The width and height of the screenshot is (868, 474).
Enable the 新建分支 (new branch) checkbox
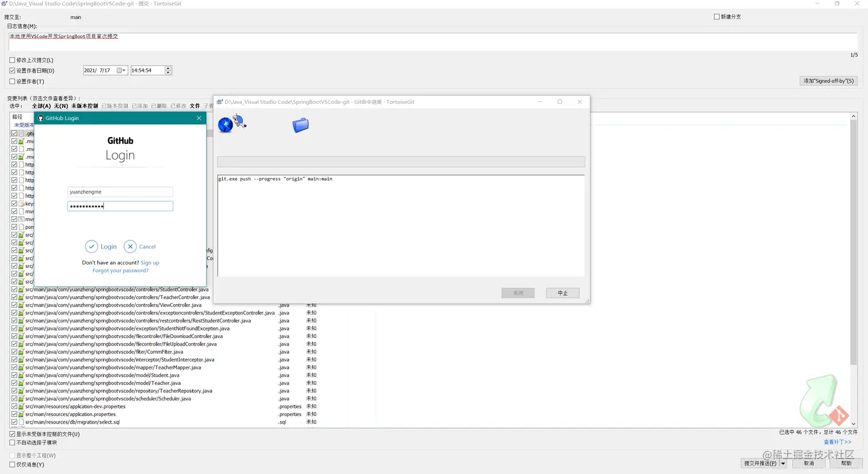716,17
